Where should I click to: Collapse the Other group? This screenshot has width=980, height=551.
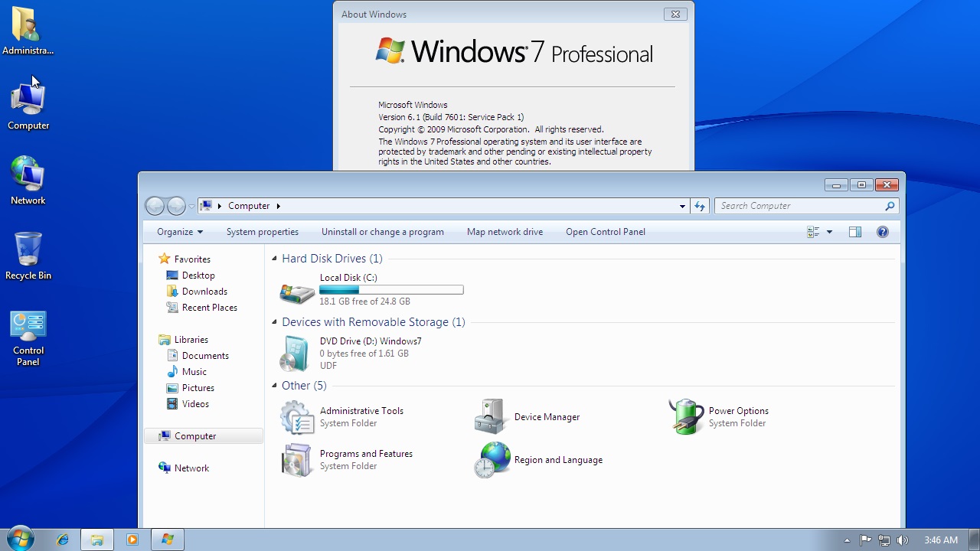point(275,386)
